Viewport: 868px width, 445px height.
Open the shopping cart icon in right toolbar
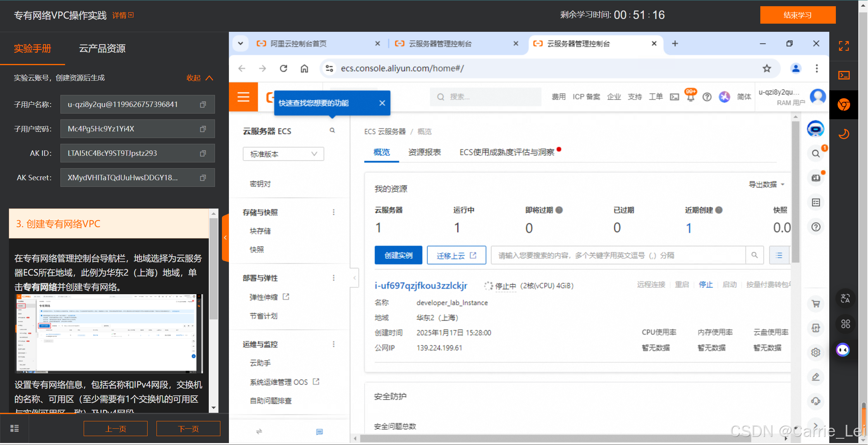816,304
